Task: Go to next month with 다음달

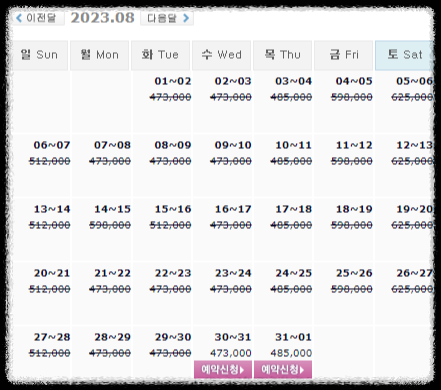Action: pos(167,18)
